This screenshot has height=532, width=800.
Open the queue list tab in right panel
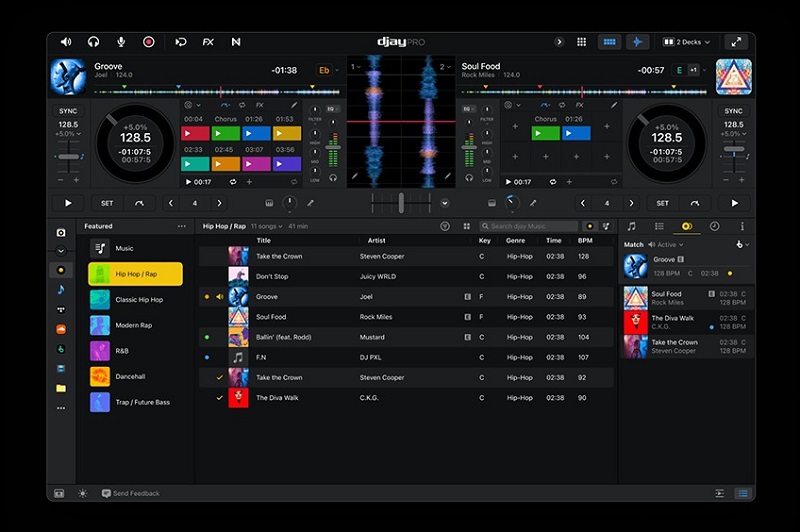tap(659, 226)
